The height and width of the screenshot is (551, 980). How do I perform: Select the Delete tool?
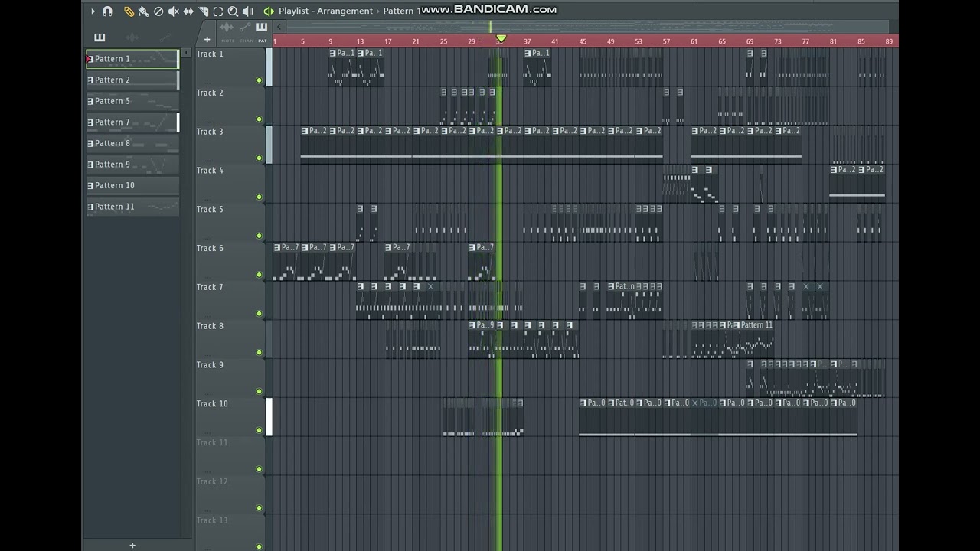(x=158, y=11)
